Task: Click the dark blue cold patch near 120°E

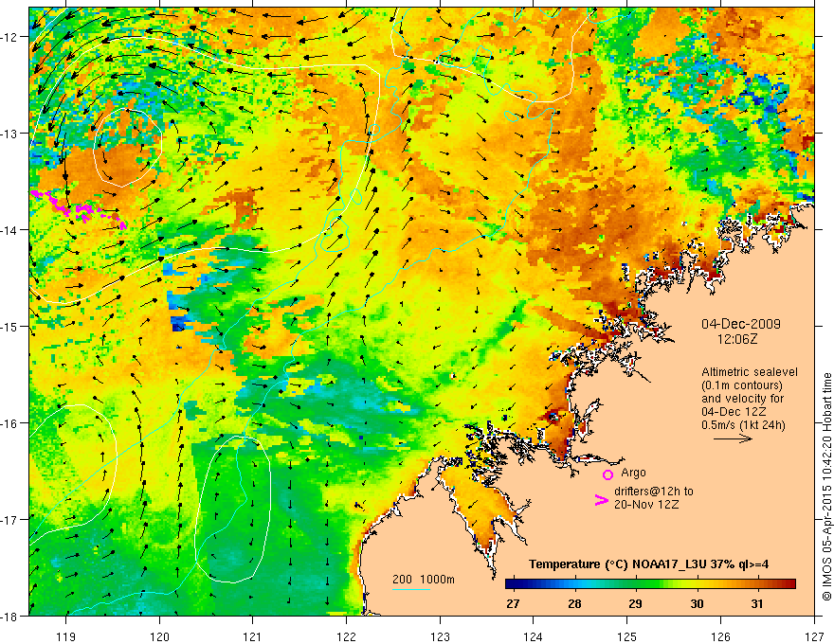Action: (178, 322)
